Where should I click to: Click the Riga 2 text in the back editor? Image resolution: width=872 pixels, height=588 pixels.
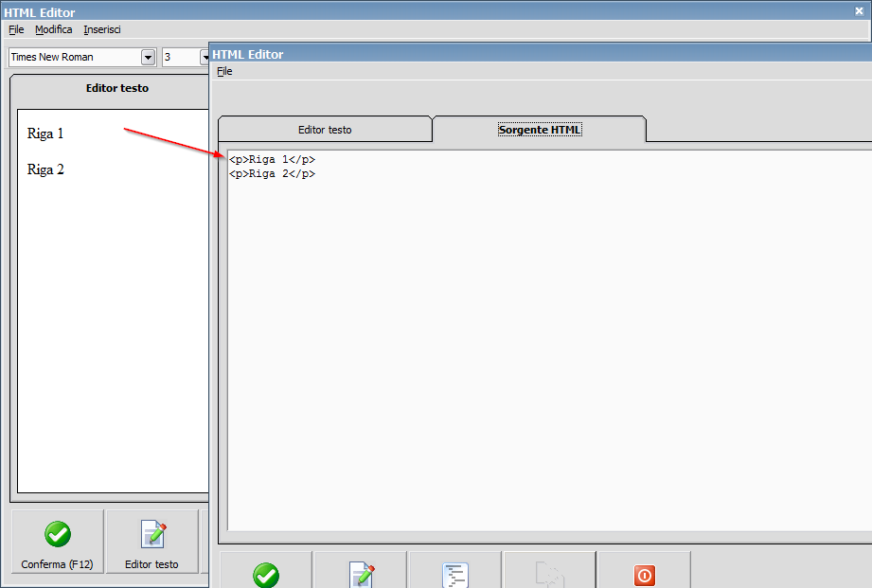tap(45, 169)
